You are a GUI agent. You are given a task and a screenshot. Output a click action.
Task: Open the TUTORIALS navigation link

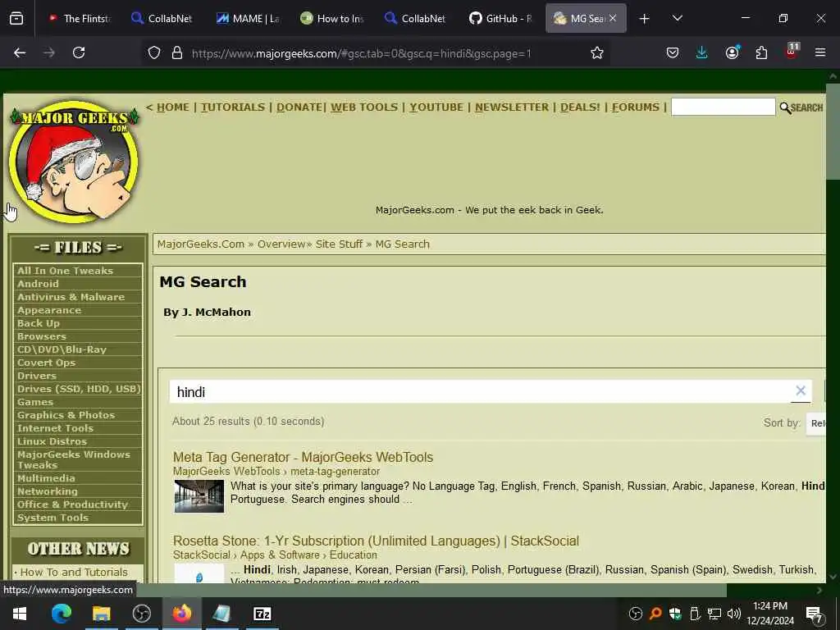tap(232, 107)
